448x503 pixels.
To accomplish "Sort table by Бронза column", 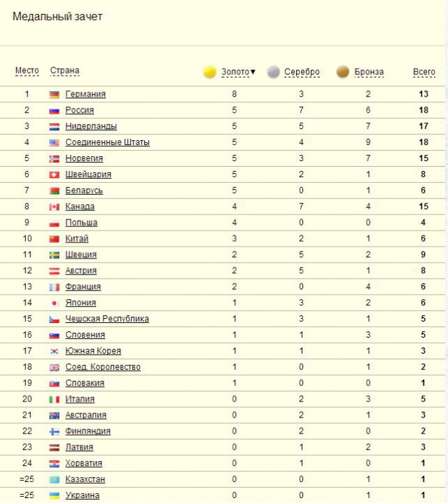I will pyautogui.click(x=369, y=72).
